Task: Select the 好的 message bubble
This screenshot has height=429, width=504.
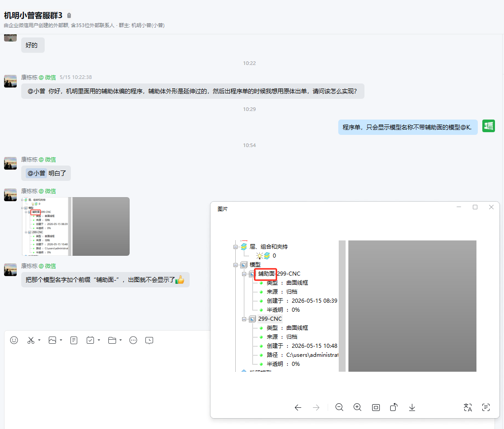Action: point(33,45)
